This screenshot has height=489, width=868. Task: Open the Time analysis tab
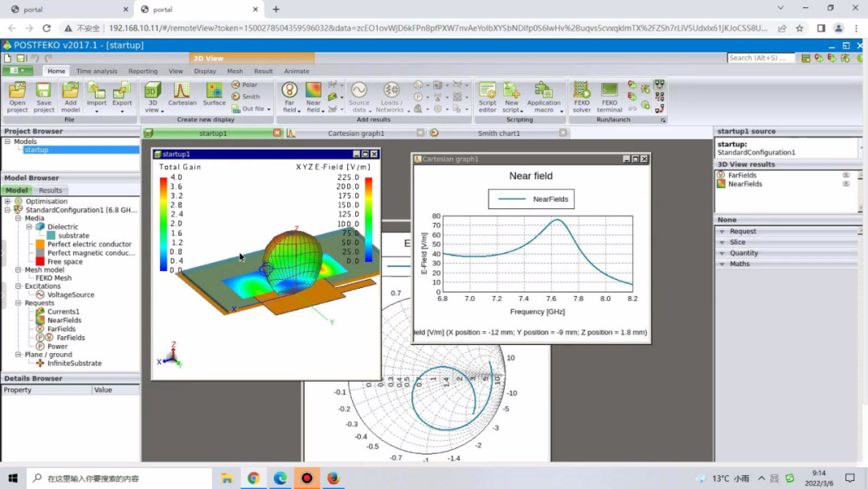point(97,71)
